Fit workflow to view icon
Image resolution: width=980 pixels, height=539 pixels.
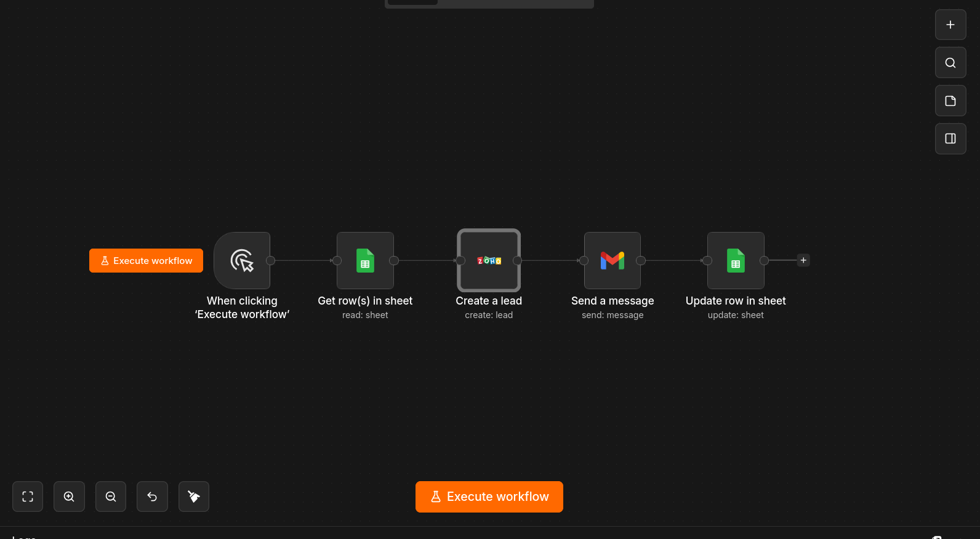pos(28,497)
